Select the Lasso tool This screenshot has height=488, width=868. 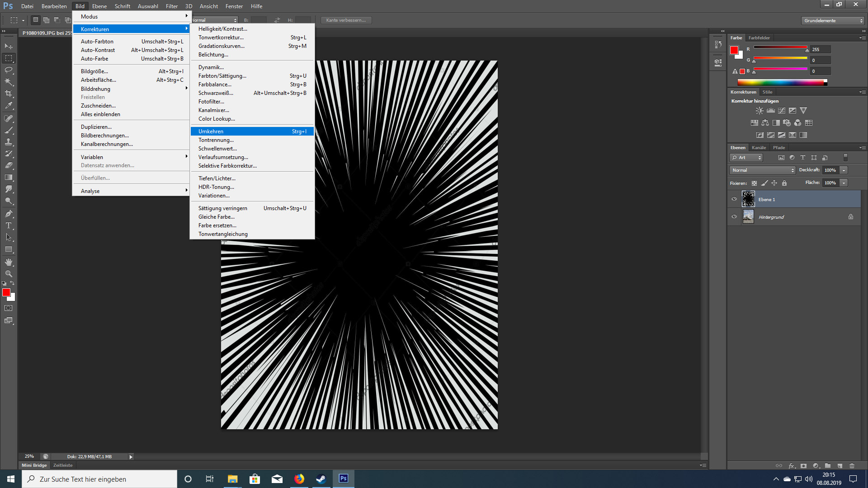point(9,70)
